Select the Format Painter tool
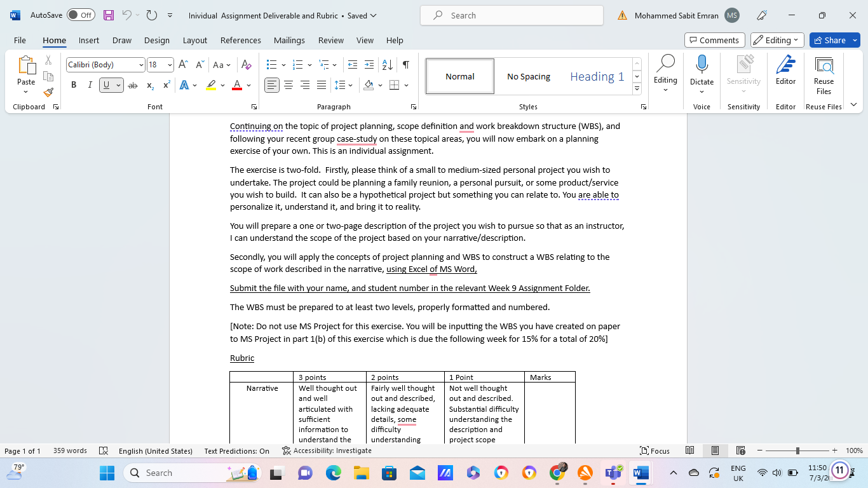This screenshot has height=488, width=868. (x=48, y=93)
